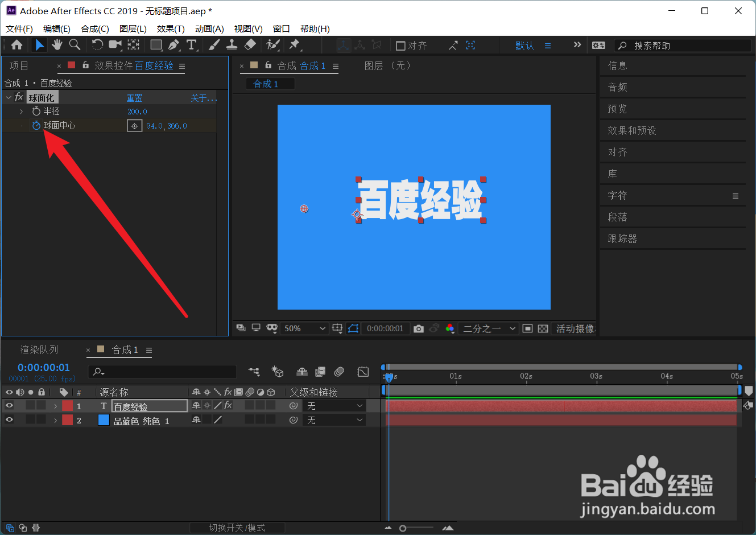This screenshot has height=535, width=756.
Task: Toggle the 对齐 snapping checkbox
Action: [x=400, y=46]
